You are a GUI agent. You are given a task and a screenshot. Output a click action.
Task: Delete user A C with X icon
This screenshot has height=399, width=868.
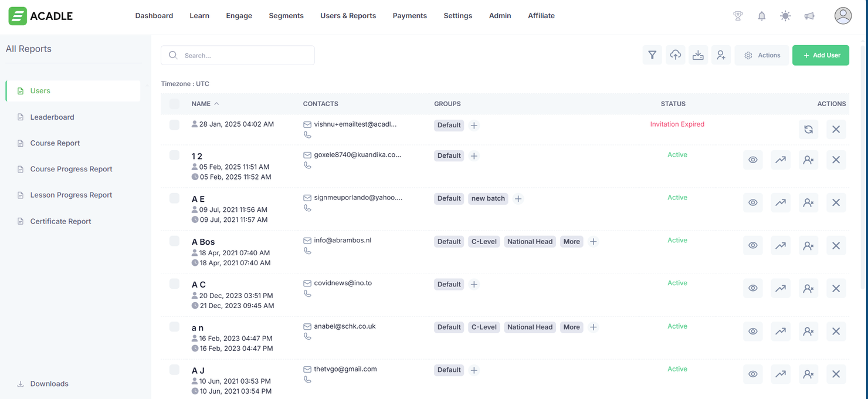[836, 288]
